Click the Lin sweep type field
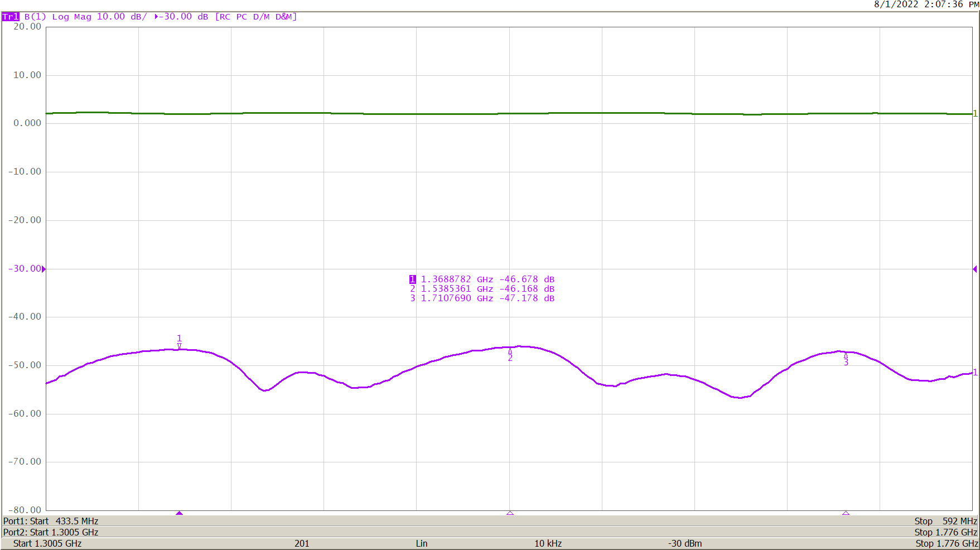Image resolution: width=980 pixels, height=550 pixels. tap(422, 543)
